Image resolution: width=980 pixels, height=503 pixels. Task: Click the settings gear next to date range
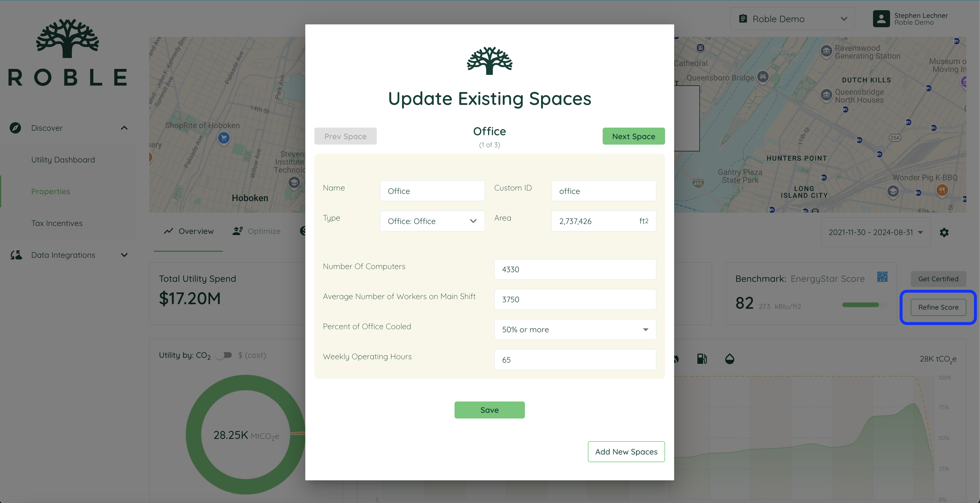(944, 232)
